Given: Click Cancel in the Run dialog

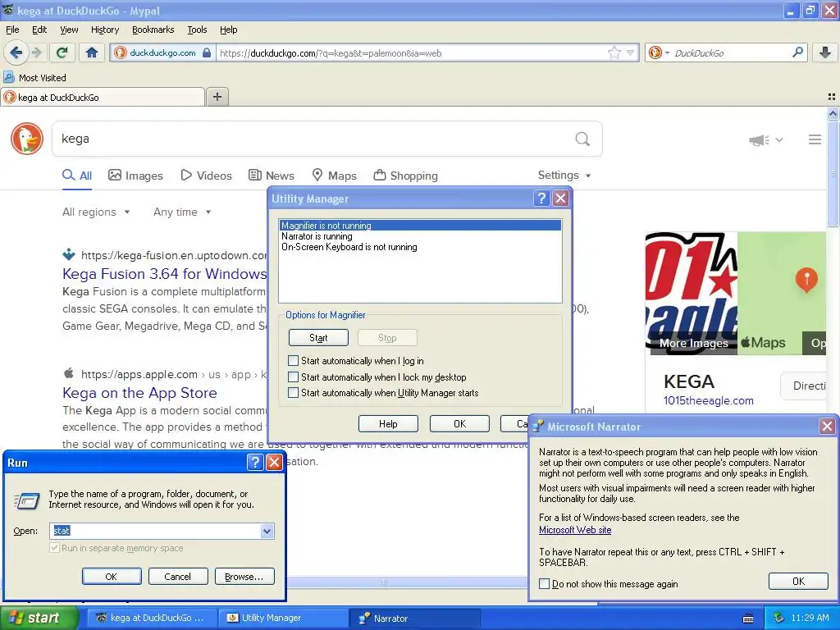Looking at the screenshot, I should click(x=177, y=577).
